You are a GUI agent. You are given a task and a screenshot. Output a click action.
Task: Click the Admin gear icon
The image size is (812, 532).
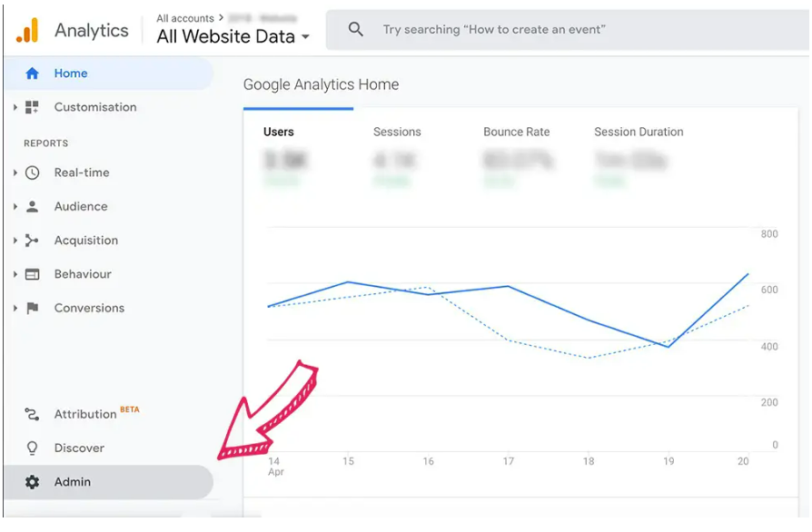click(33, 482)
